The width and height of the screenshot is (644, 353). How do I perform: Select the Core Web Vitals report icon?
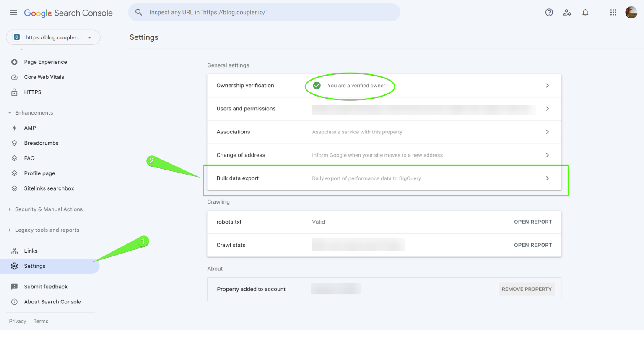[x=14, y=77]
